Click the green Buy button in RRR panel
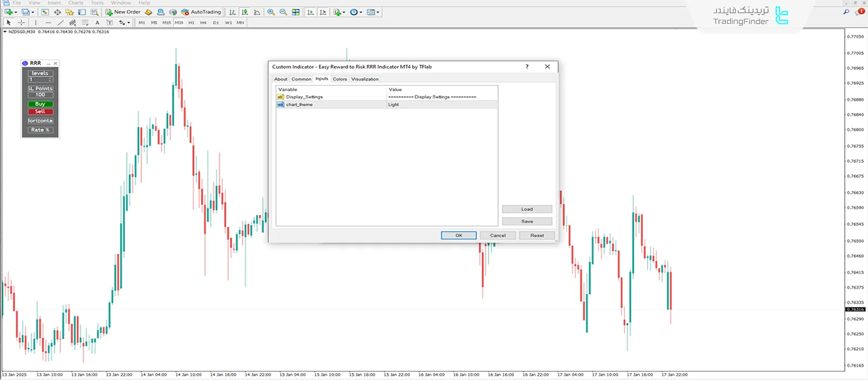Viewport: 868px width, 380px height. coord(40,104)
